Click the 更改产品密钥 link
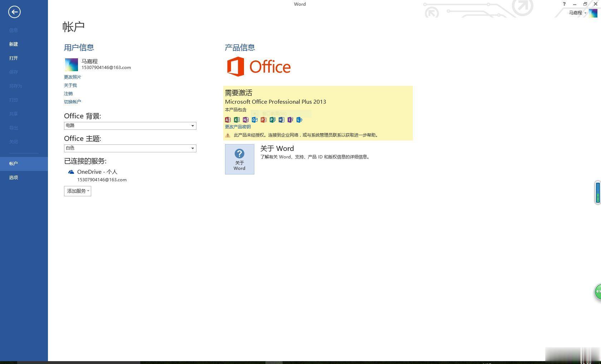The width and height of the screenshot is (601, 364). click(238, 127)
